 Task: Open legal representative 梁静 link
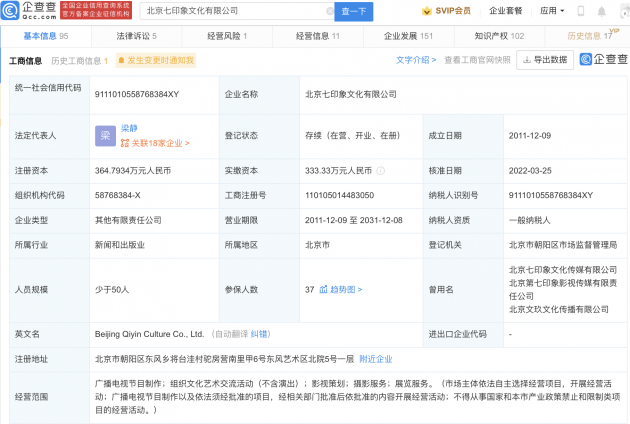point(129,128)
